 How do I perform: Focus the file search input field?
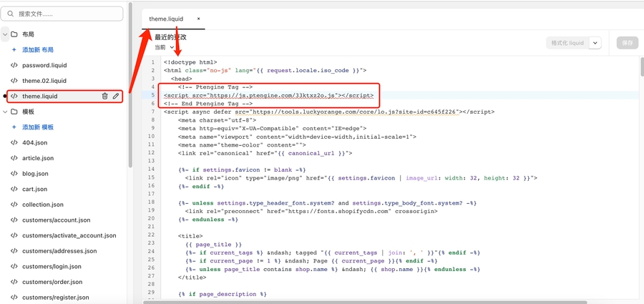62,14
